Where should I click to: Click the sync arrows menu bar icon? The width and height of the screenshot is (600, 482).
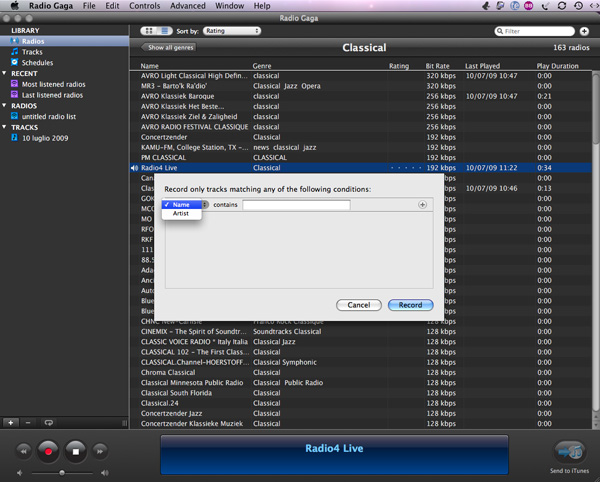pyautogui.click(x=561, y=5)
